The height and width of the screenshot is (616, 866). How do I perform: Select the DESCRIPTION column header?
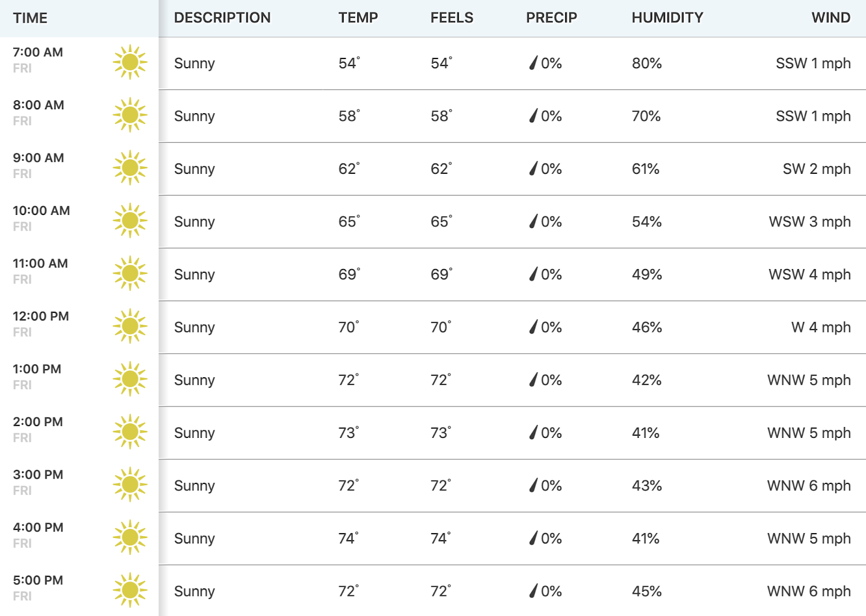pyautogui.click(x=222, y=17)
